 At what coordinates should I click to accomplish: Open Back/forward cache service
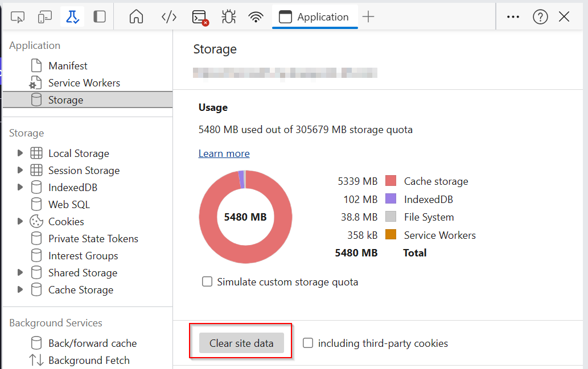pyautogui.click(x=92, y=343)
